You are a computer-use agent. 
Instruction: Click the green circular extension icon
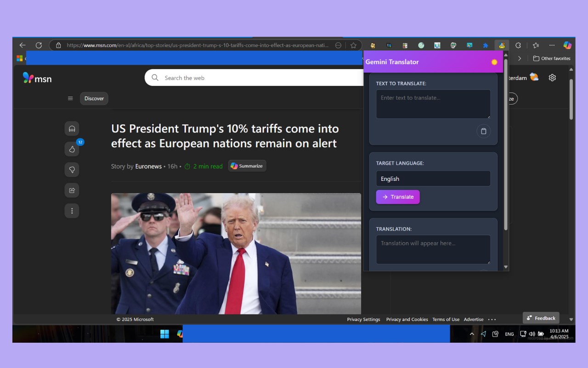(421, 45)
